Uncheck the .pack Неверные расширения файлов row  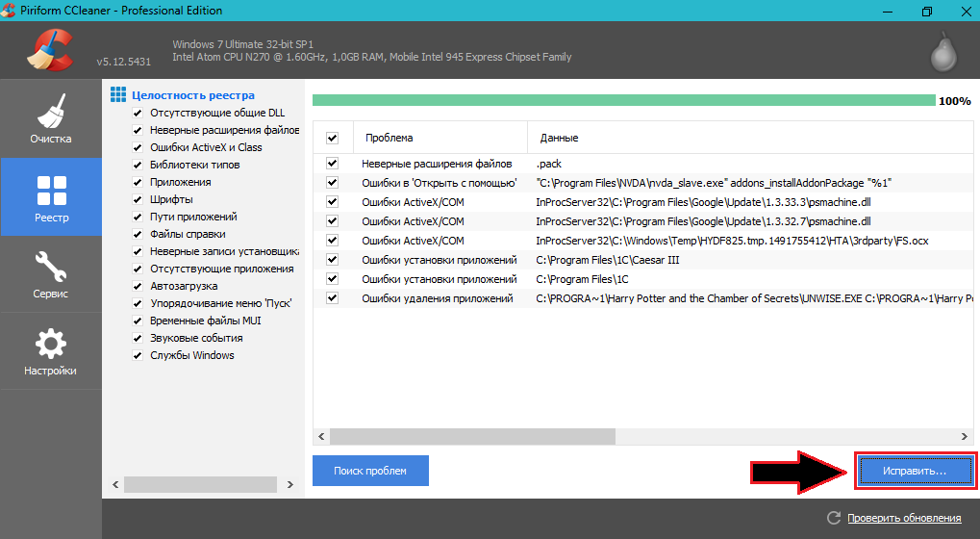click(x=333, y=164)
